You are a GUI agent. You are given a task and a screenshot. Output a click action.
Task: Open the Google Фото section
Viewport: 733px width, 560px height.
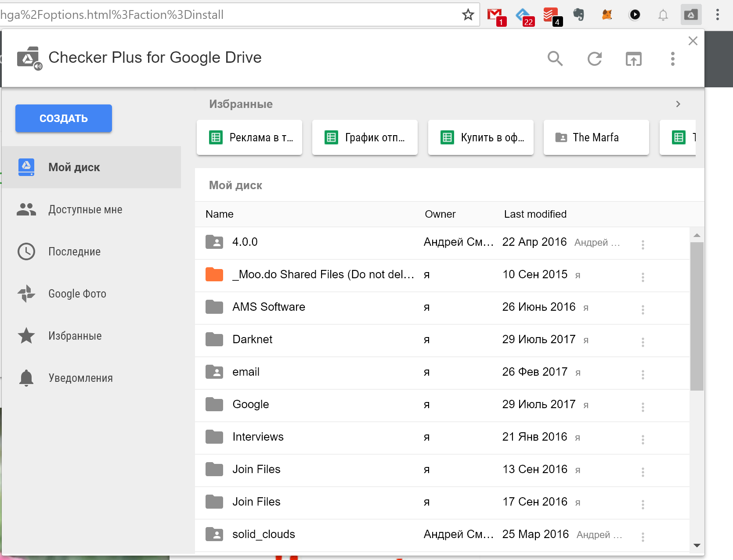point(77,294)
